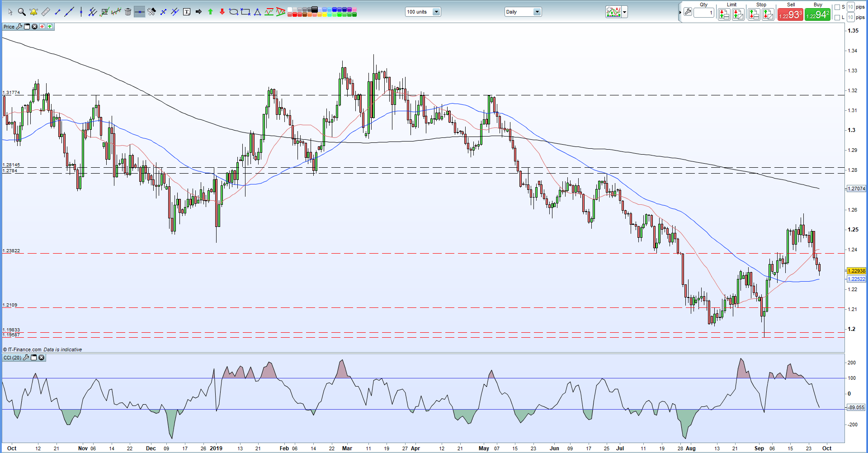
Task: Enable the S stop pips checkbox
Action: point(837,7)
